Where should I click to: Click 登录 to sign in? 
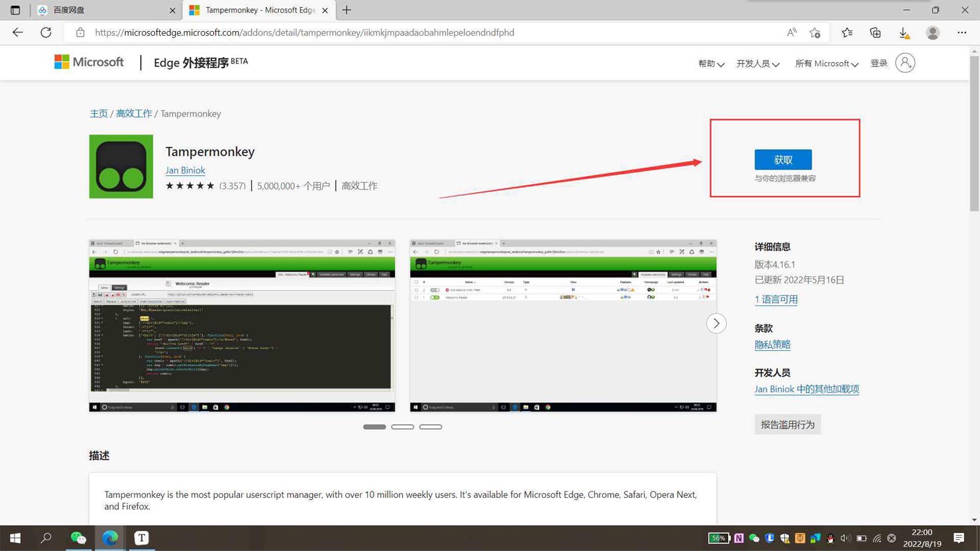879,63
